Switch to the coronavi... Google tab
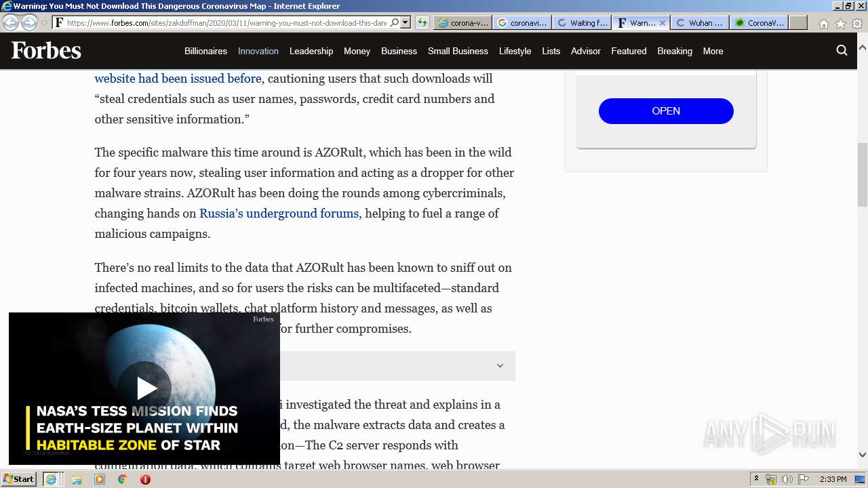 pos(522,22)
